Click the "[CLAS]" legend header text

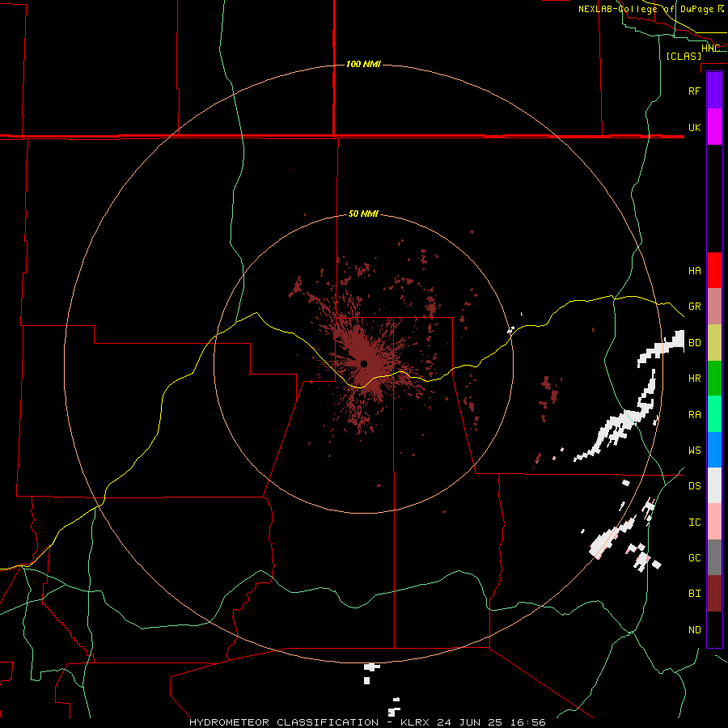pos(684,57)
